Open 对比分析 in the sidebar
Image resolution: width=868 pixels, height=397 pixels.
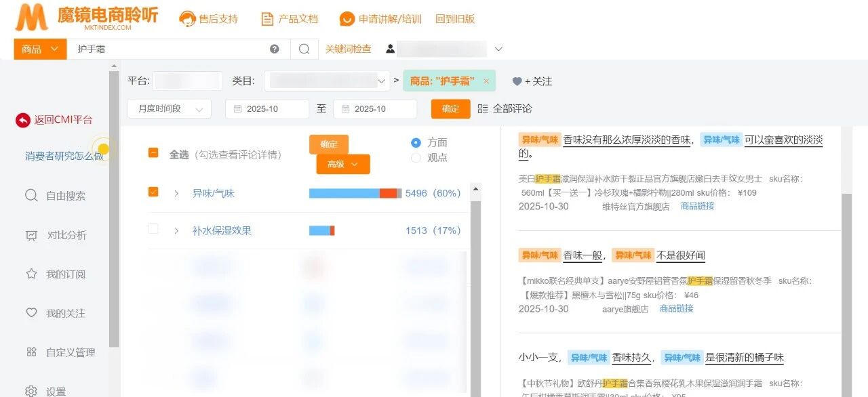(66, 235)
